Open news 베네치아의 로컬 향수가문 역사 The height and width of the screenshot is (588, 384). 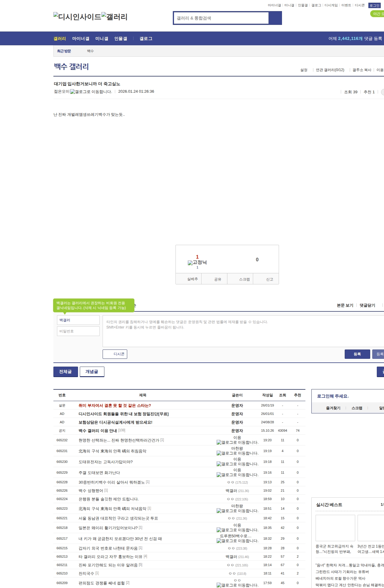coord(340,578)
